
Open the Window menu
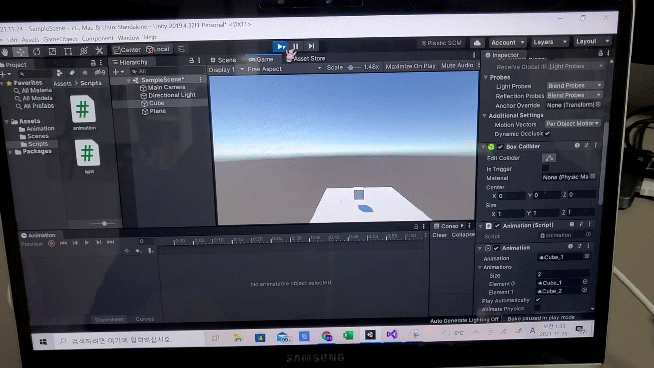click(x=128, y=38)
